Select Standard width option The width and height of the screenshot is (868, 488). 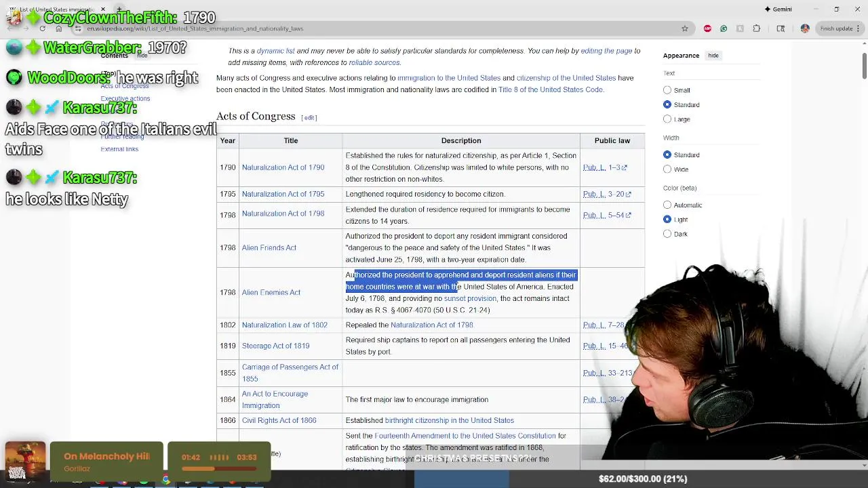click(667, 155)
